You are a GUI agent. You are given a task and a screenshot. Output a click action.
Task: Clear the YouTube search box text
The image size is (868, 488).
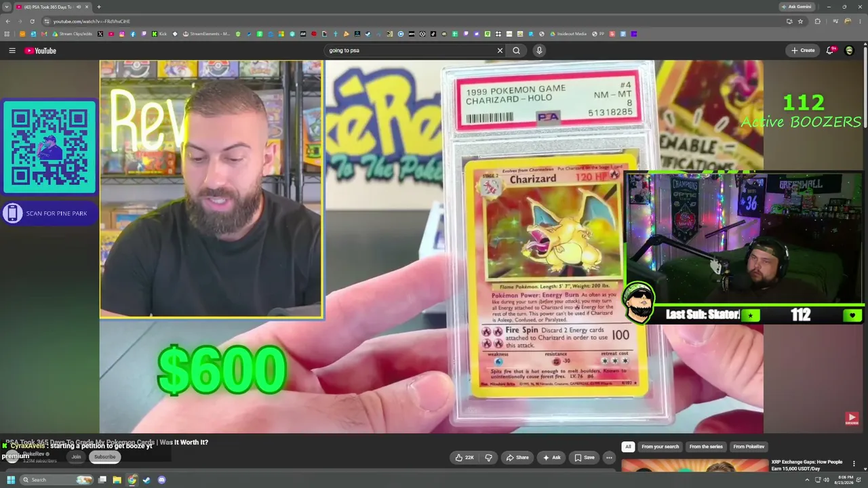pos(500,50)
